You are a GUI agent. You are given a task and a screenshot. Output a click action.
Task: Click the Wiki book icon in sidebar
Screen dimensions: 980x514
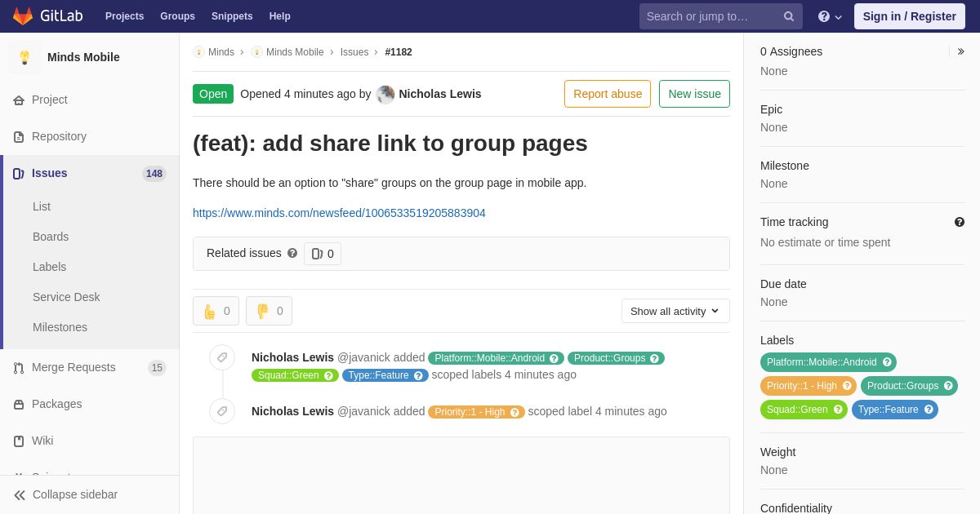pyautogui.click(x=19, y=441)
